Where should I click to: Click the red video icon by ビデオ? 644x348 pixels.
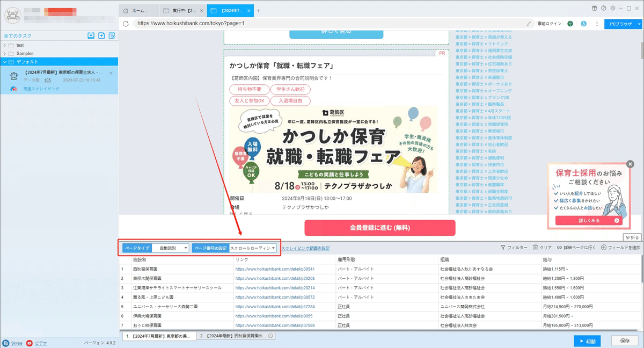point(30,343)
